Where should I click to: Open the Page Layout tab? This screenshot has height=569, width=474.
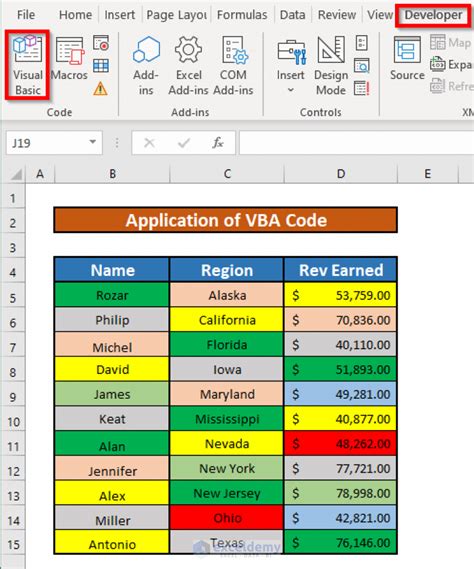(x=176, y=15)
